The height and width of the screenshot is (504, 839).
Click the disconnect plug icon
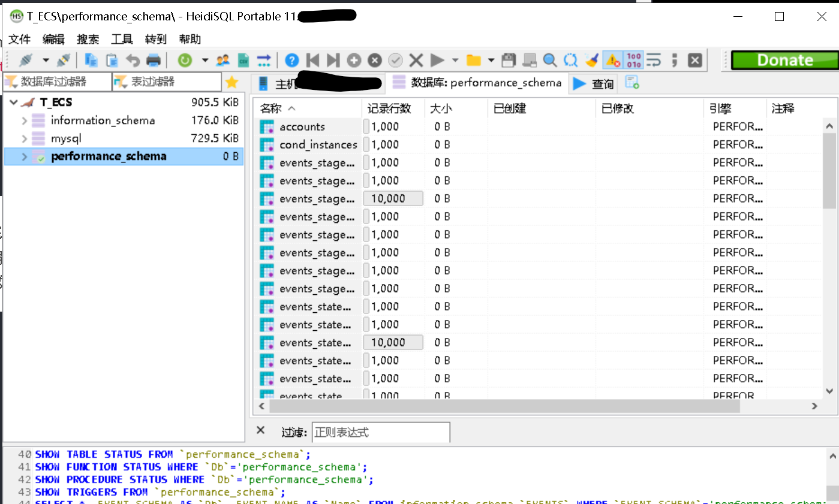click(64, 60)
